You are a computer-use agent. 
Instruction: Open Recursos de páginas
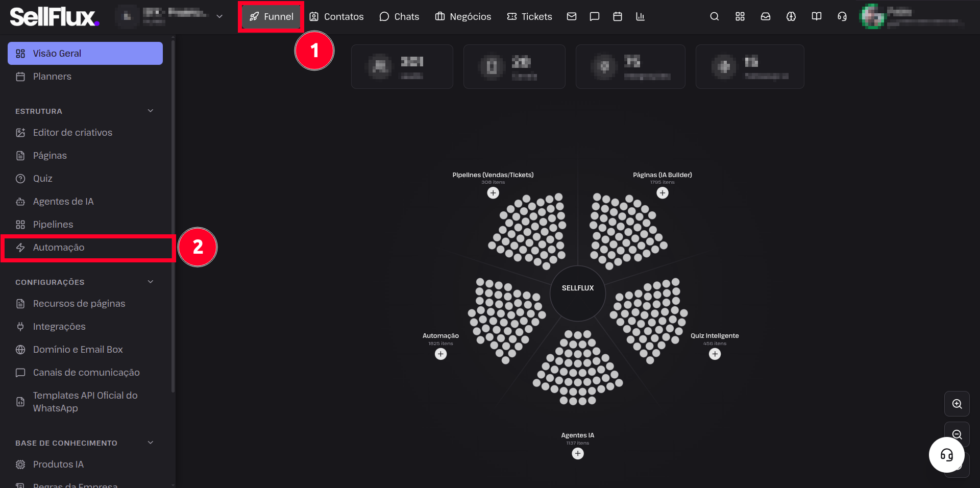tap(85, 304)
